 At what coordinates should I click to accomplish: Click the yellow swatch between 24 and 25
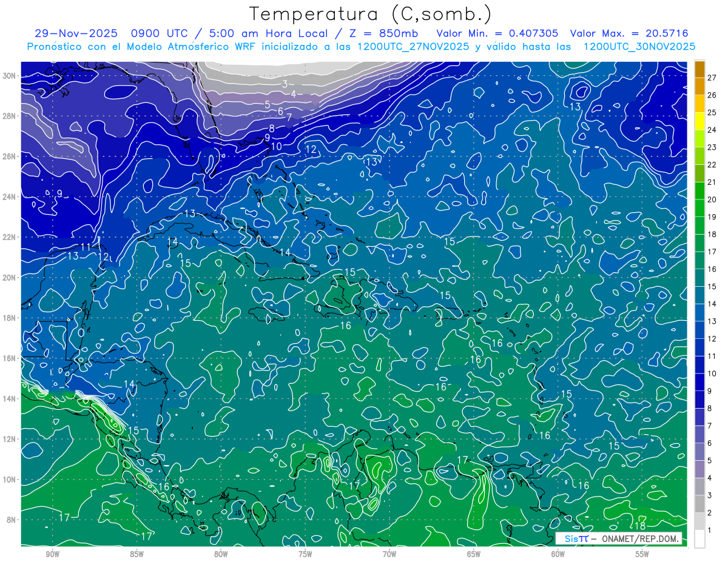point(699,121)
